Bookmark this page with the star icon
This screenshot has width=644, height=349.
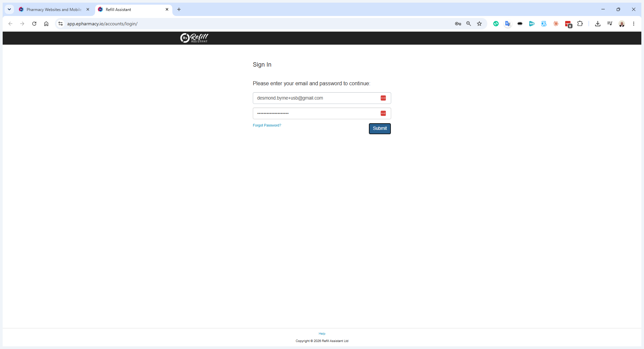(479, 24)
